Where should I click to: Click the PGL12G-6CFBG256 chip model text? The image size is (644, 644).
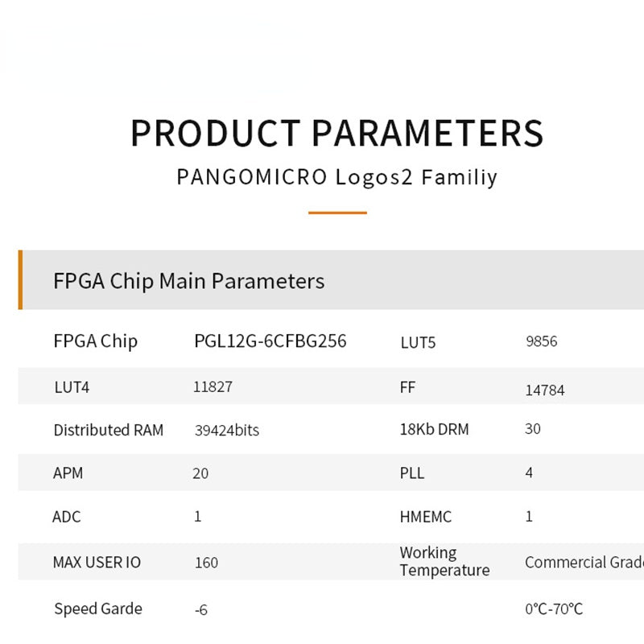tap(270, 341)
